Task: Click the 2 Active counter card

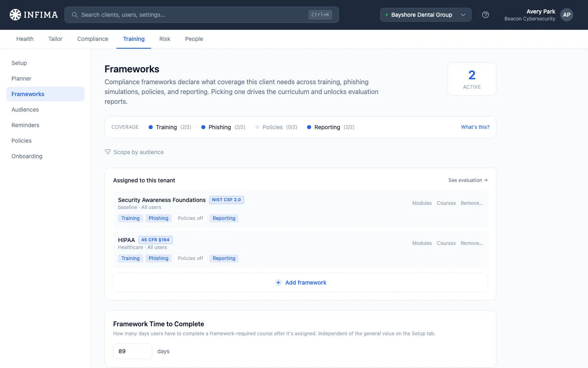Action: click(x=472, y=79)
